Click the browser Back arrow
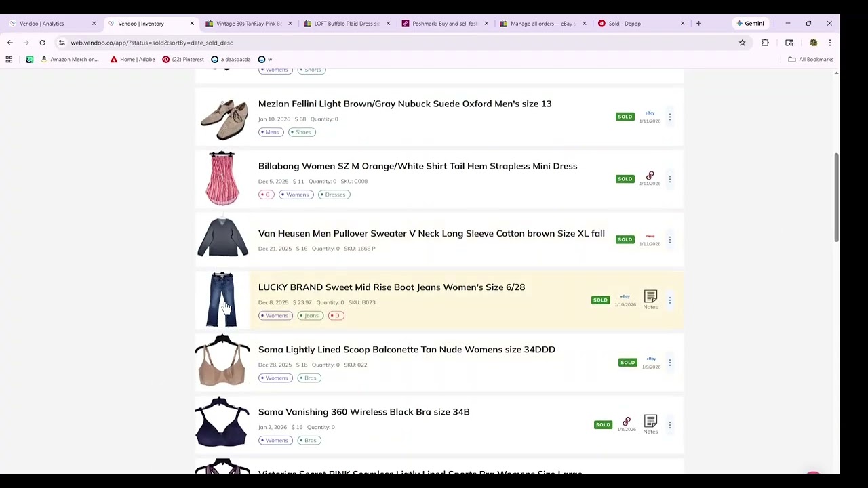The height and width of the screenshot is (488, 868). pos(10,43)
